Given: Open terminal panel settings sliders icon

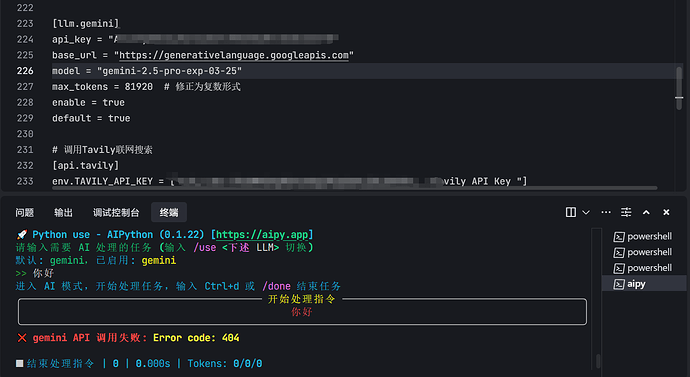Looking at the screenshot, I should (x=626, y=212).
